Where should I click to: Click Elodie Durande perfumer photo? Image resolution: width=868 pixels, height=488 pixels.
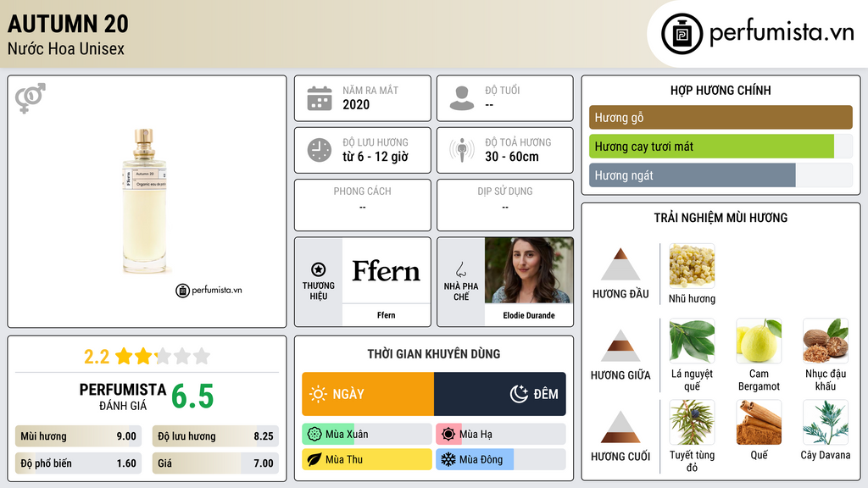tap(529, 270)
